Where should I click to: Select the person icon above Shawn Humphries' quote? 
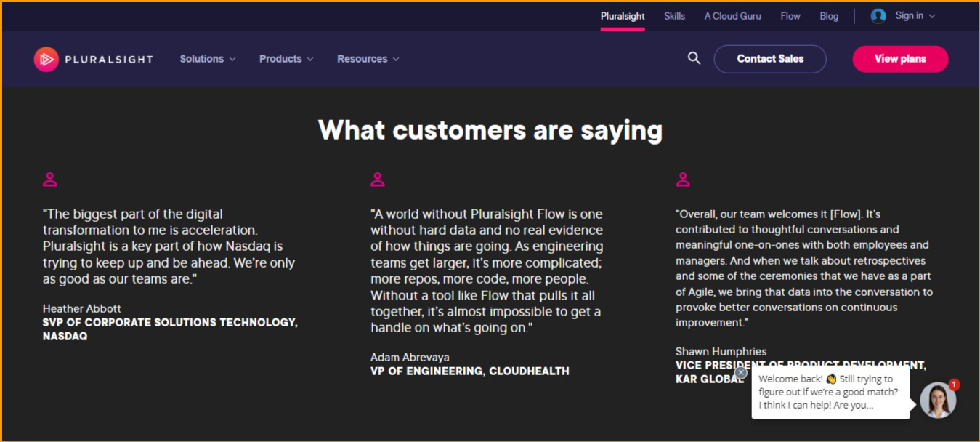pyautogui.click(x=682, y=178)
